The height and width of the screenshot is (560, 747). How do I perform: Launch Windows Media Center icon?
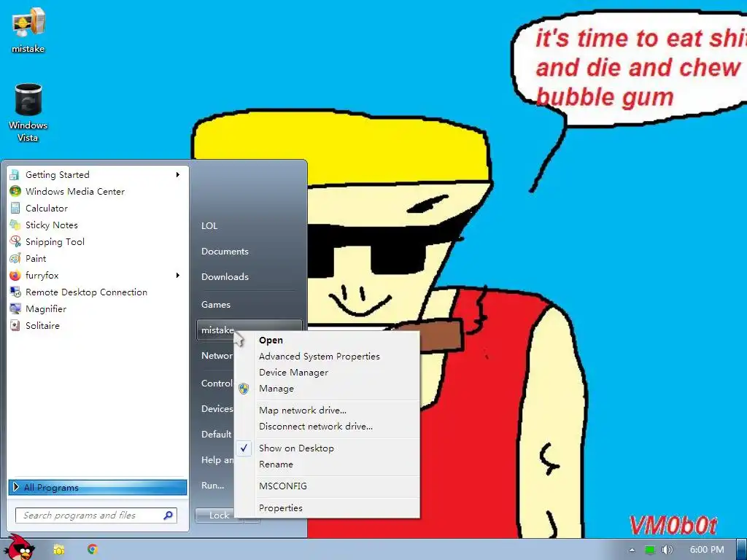[x=15, y=192]
